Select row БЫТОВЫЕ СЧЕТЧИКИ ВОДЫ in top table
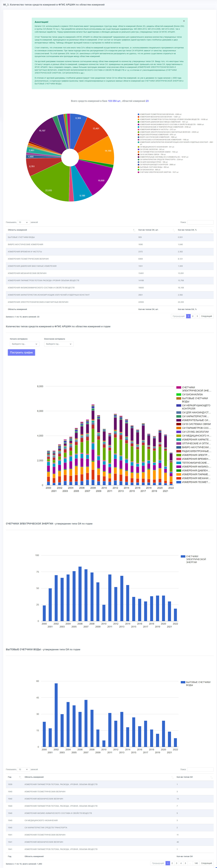This screenshot has height=868, width=217. coord(110,237)
